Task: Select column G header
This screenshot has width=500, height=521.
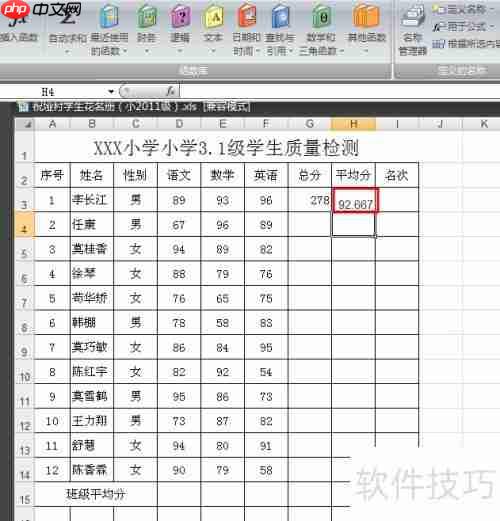Action: [x=310, y=124]
